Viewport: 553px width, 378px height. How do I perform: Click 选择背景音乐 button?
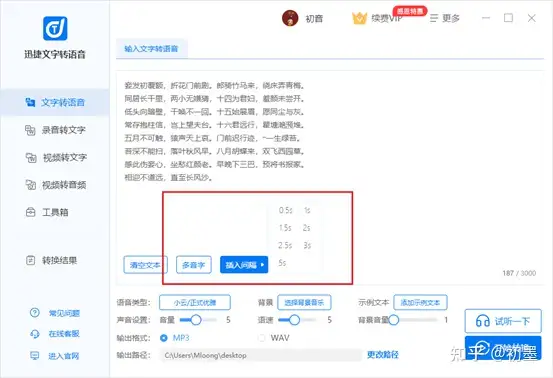[x=304, y=303]
